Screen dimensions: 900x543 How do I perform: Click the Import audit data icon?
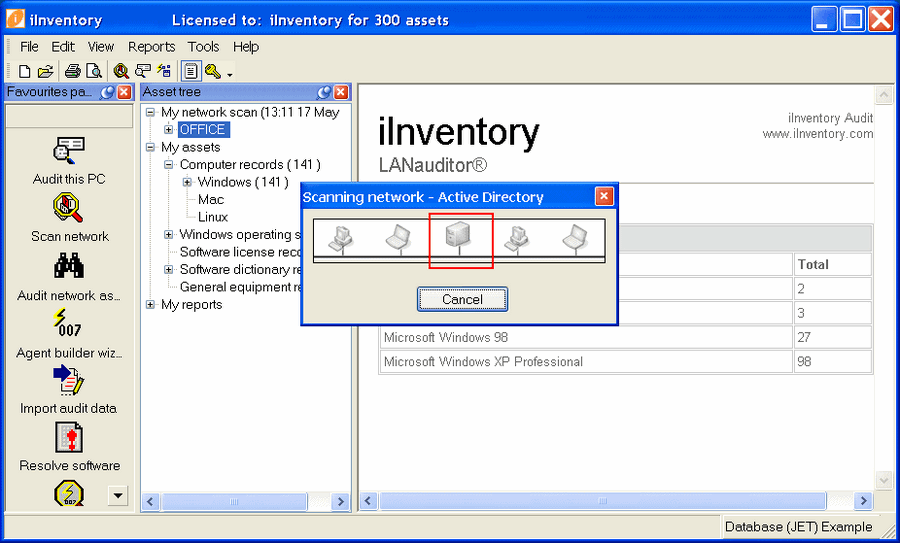coord(68,380)
